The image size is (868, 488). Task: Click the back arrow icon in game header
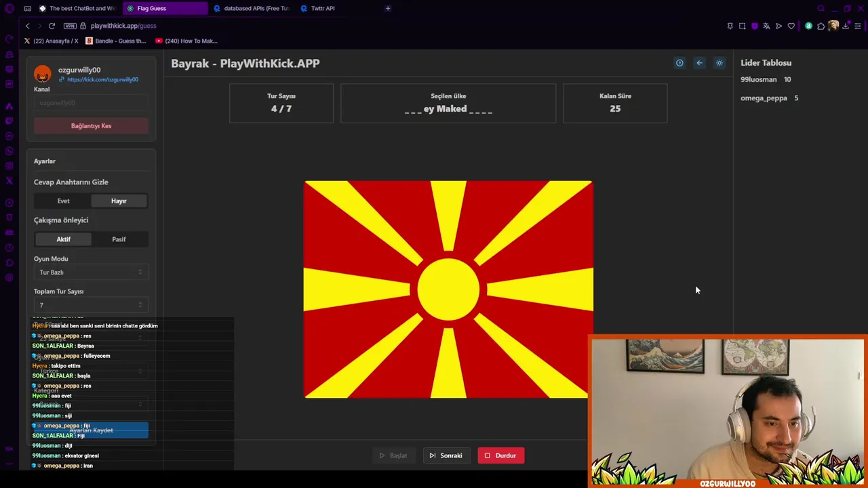coord(699,63)
